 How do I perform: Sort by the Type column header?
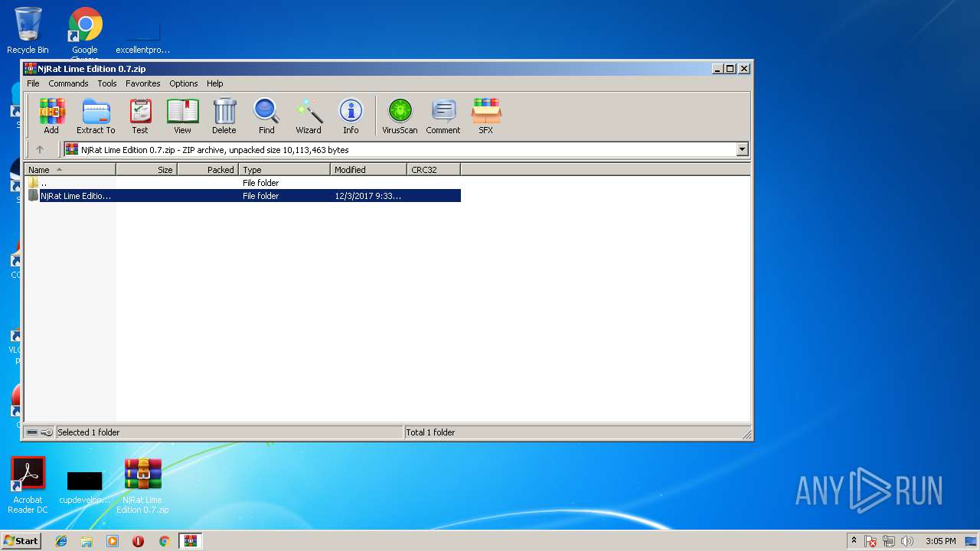tap(285, 170)
